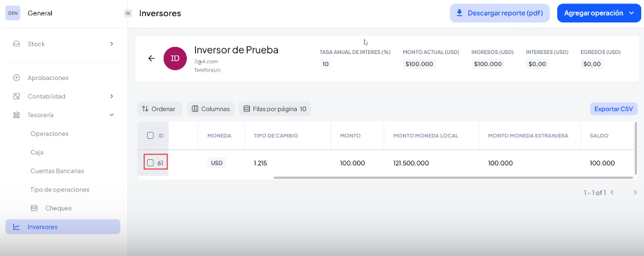Click Descargar reporte (pdf) button
This screenshot has height=256, width=644.
click(x=500, y=13)
